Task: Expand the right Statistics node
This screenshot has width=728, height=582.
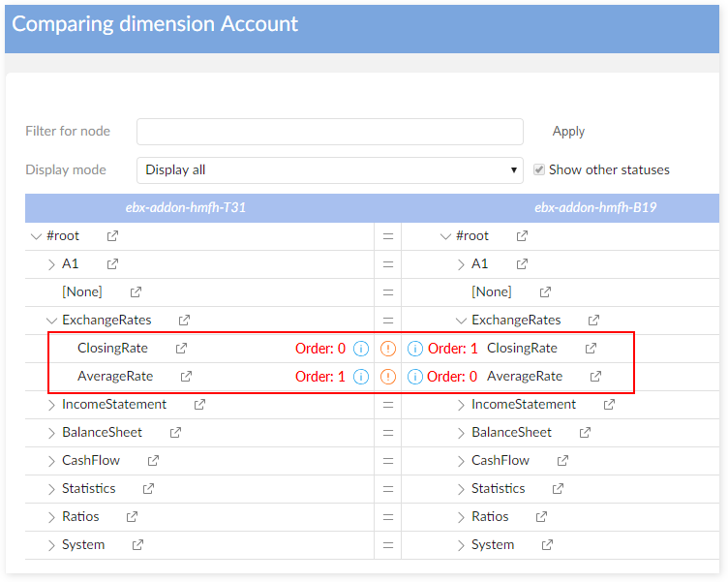Action: [461, 489]
